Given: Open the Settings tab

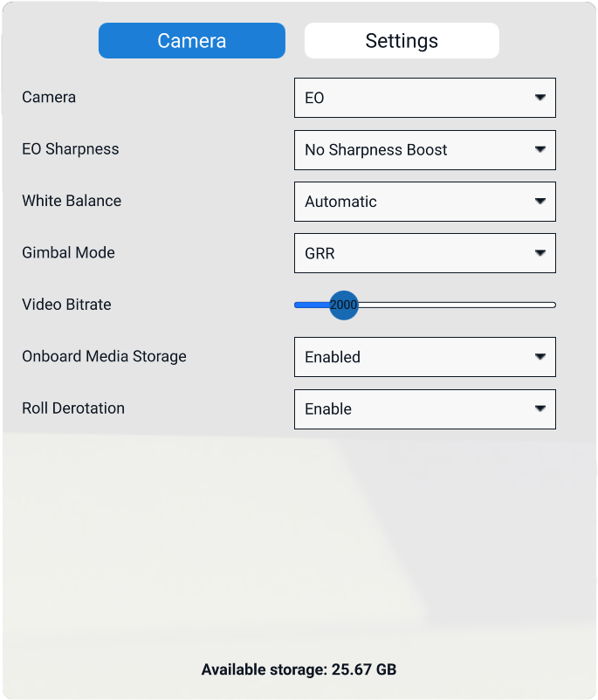Looking at the screenshot, I should coord(402,41).
